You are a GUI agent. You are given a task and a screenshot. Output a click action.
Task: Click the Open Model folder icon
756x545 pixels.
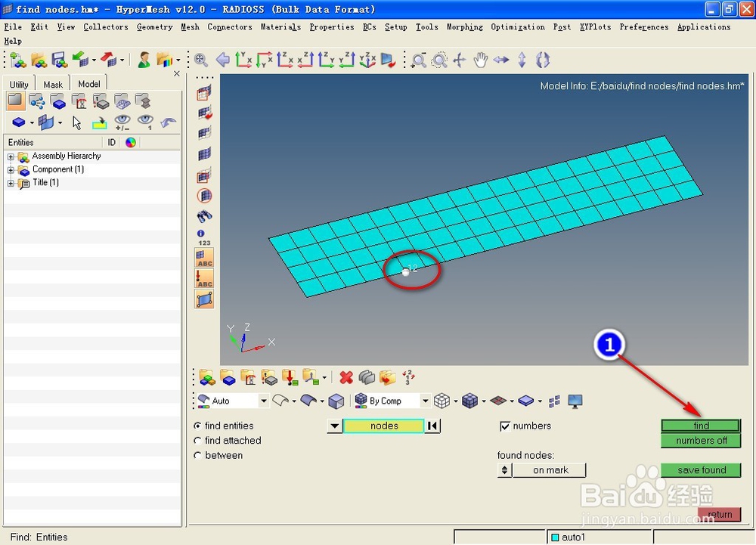[39, 60]
